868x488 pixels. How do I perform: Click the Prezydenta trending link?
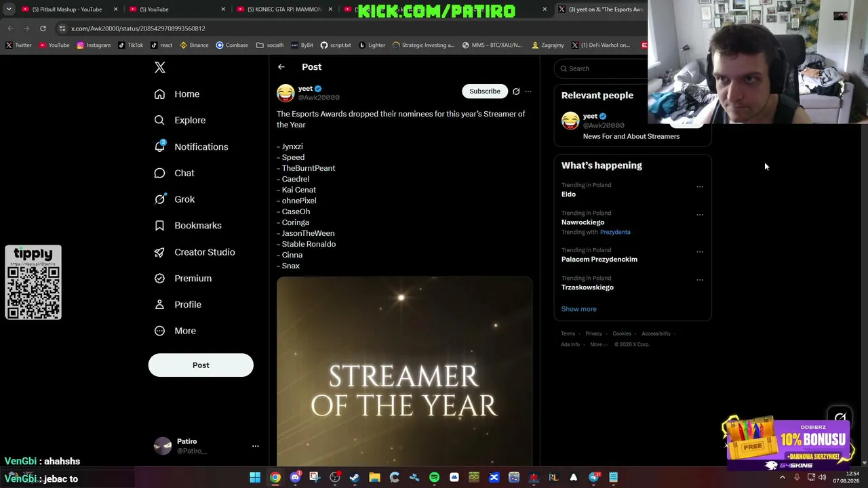click(x=615, y=232)
